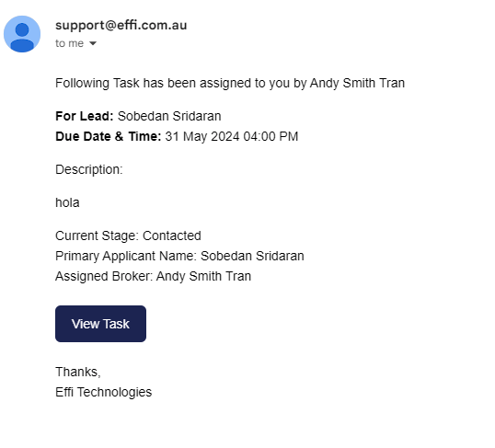Expand recipient details arrow beside 'to me'
Screen dimensions: 495x448
[x=93, y=43]
